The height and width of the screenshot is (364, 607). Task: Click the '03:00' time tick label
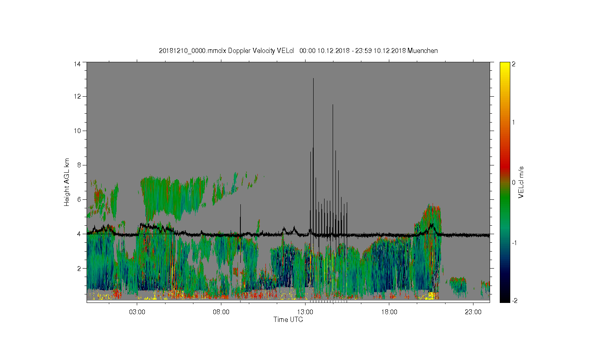(x=137, y=312)
